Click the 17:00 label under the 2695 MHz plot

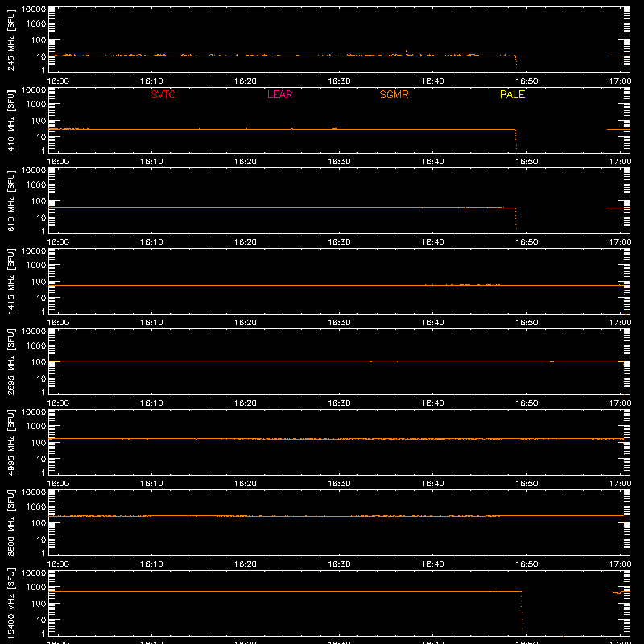tap(620, 403)
